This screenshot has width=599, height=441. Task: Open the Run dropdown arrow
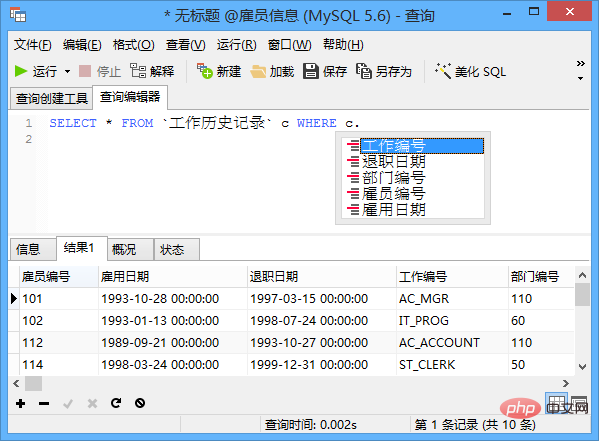coord(68,71)
